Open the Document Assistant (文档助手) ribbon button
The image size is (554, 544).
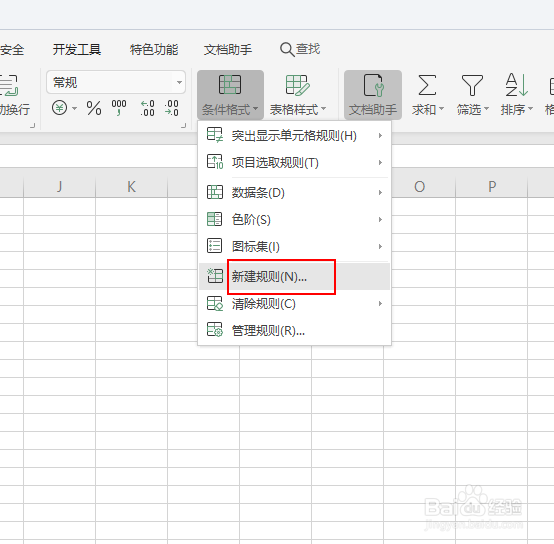[373, 95]
